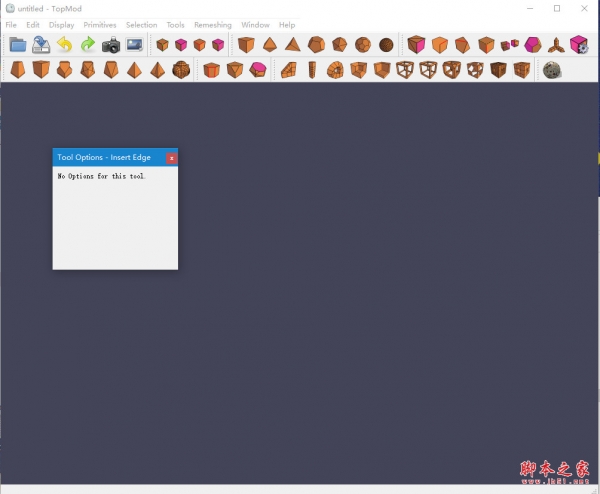600x494 pixels.
Task: Take a screenshot with the camera icon
Action: pyautogui.click(x=111, y=45)
